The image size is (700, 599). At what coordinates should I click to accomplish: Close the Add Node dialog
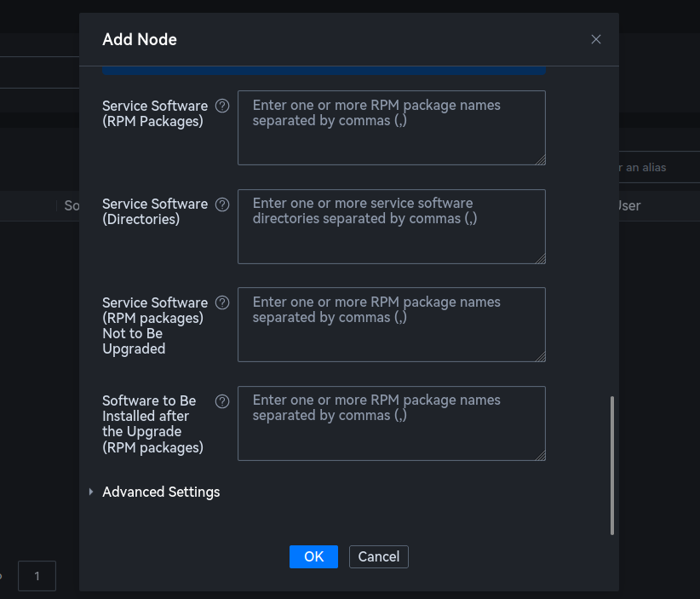pos(596,39)
